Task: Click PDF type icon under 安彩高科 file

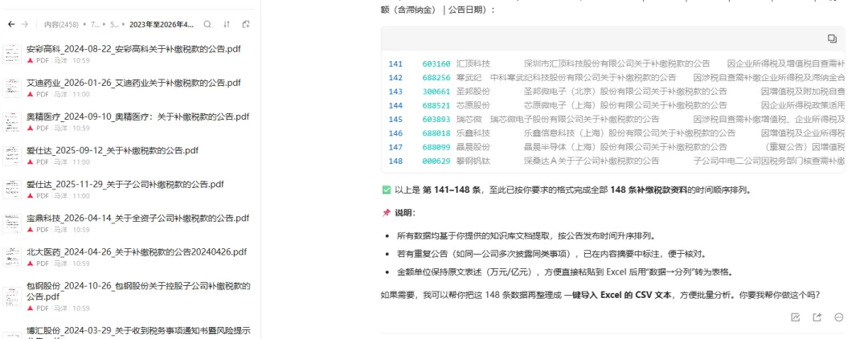Action: pyautogui.click(x=30, y=60)
